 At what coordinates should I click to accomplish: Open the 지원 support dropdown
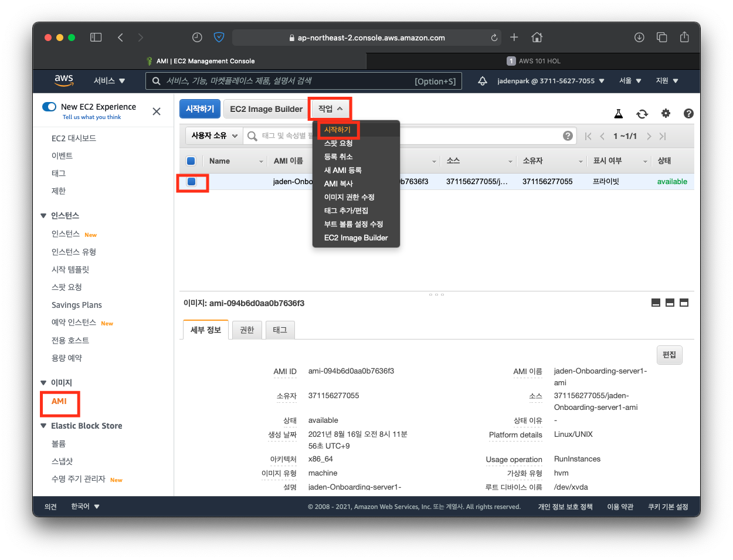(x=667, y=81)
